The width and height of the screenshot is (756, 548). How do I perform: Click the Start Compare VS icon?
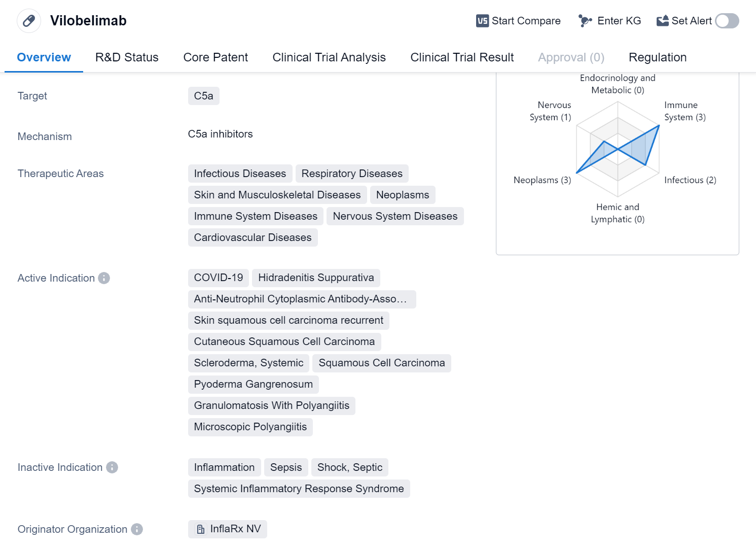[482, 21]
